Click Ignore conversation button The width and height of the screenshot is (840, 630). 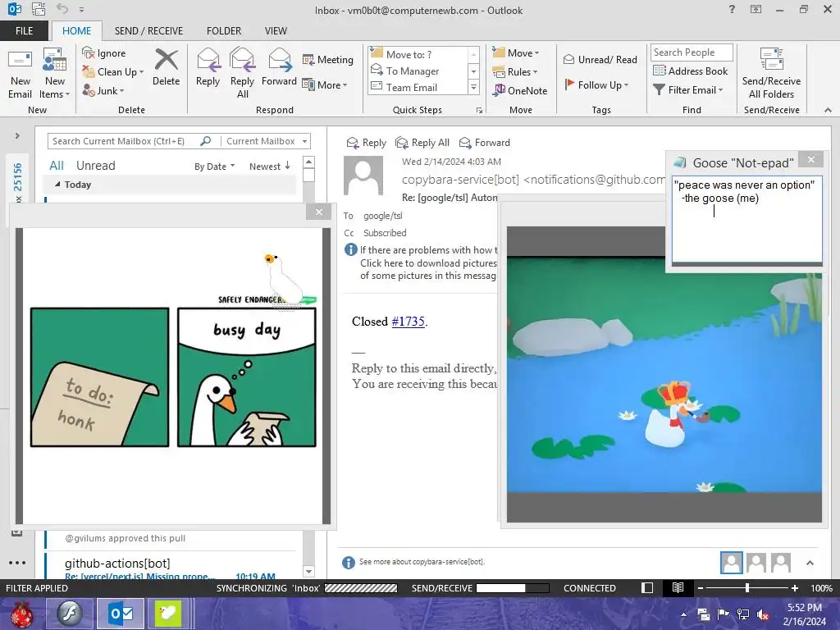pos(104,53)
